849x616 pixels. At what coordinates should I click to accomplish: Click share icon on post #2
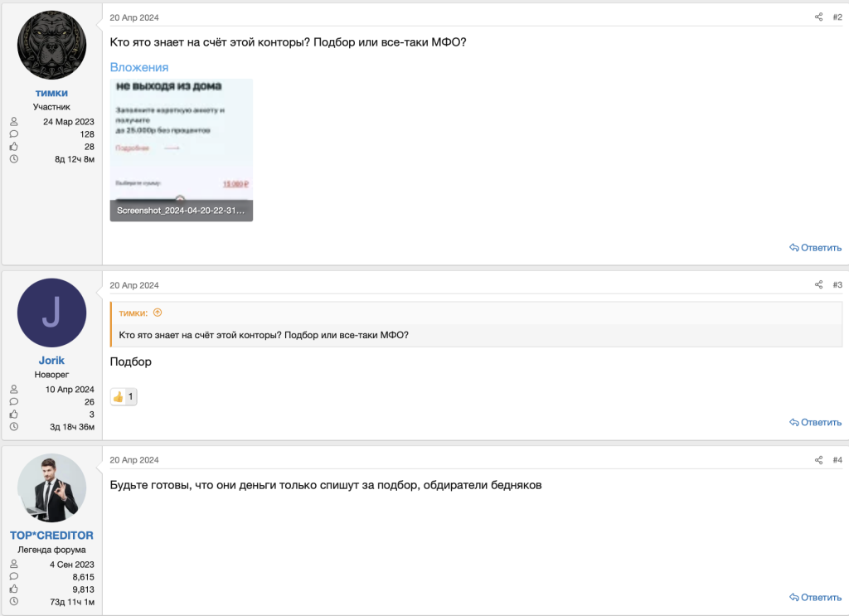(818, 17)
